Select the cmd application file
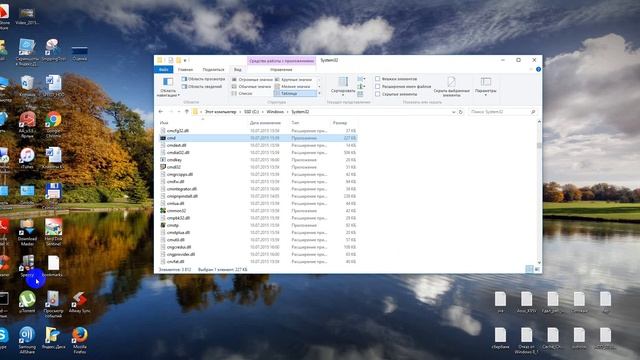 click(x=258, y=138)
